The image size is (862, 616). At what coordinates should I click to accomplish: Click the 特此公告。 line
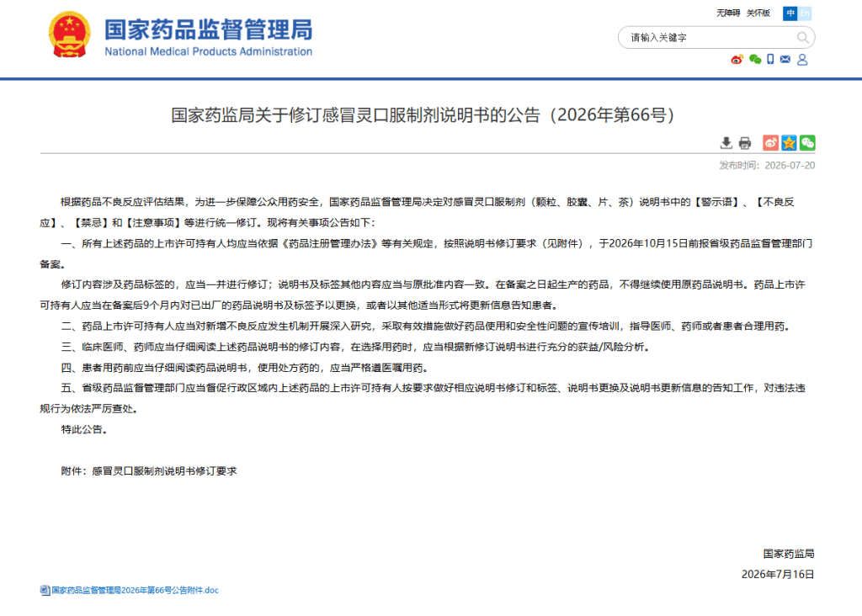click(x=84, y=429)
